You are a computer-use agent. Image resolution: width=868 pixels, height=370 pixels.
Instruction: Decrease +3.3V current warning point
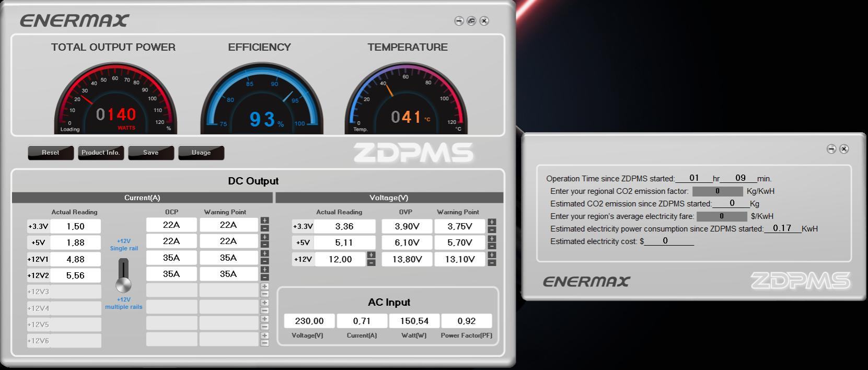click(265, 228)
